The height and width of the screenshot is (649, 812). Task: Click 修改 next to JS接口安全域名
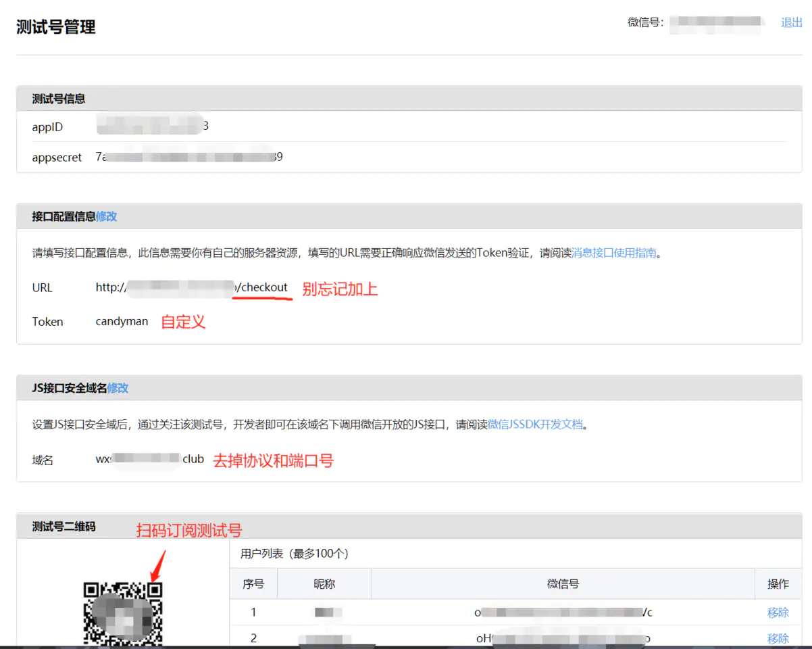[118, 388]
